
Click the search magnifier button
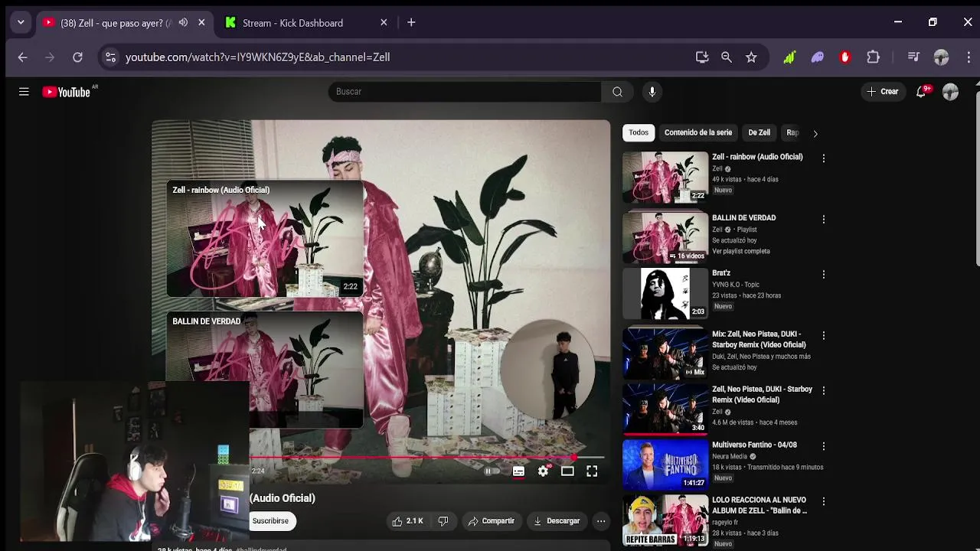pos(617,92)
